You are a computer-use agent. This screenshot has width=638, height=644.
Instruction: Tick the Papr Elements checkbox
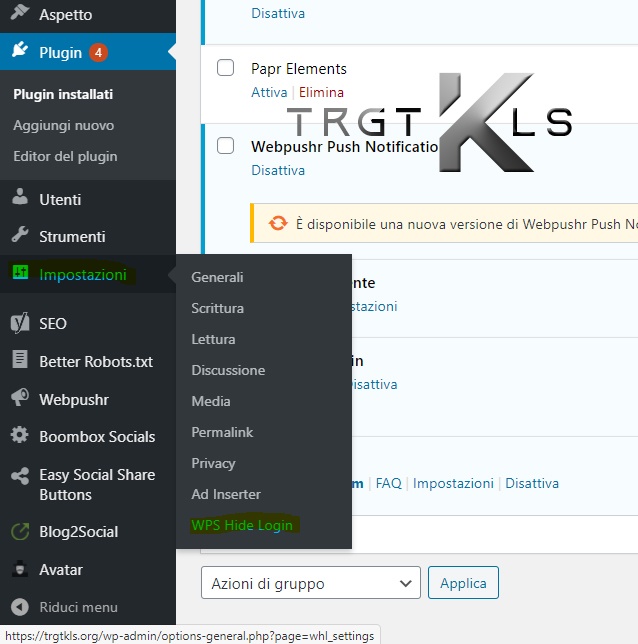click(x=226, y=68)
